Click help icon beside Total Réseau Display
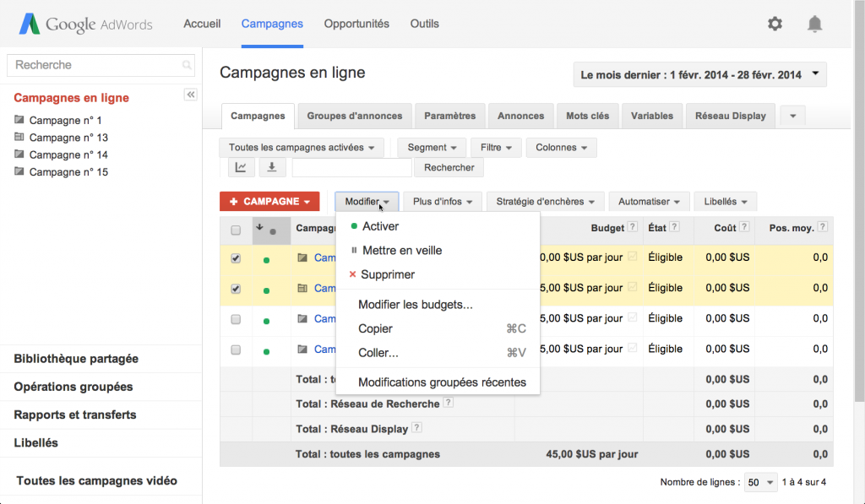The image size is (865, 504). pos(417,427)
